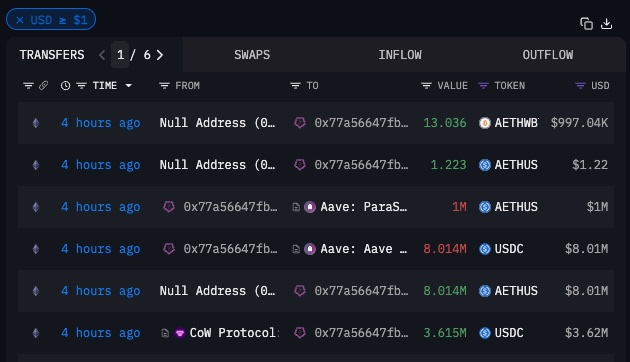The height and width of the screenshot is (362, 630).
Task: Switch to the SWAPS tab
Action: click(x=252, y=55)
